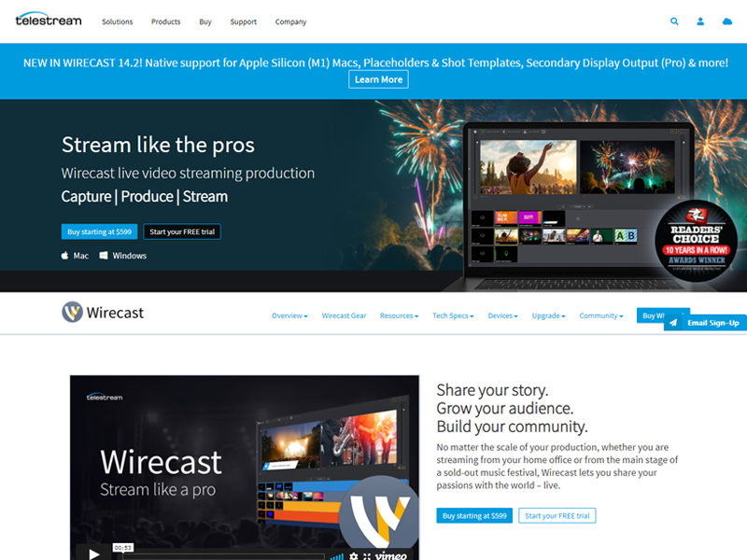
Task: Open the Buy menu
Action: click(205, 21)
